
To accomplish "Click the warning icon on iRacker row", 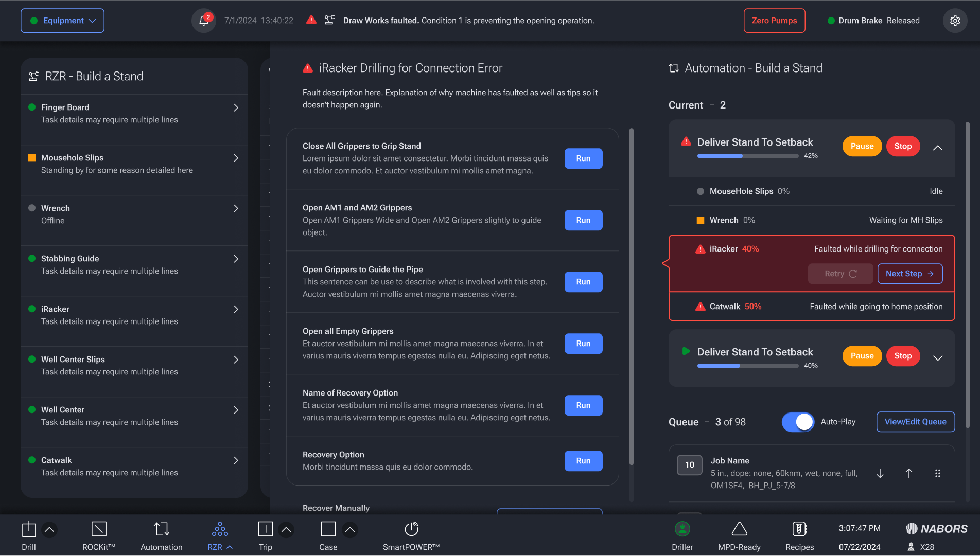I will (x=701, y=249).
